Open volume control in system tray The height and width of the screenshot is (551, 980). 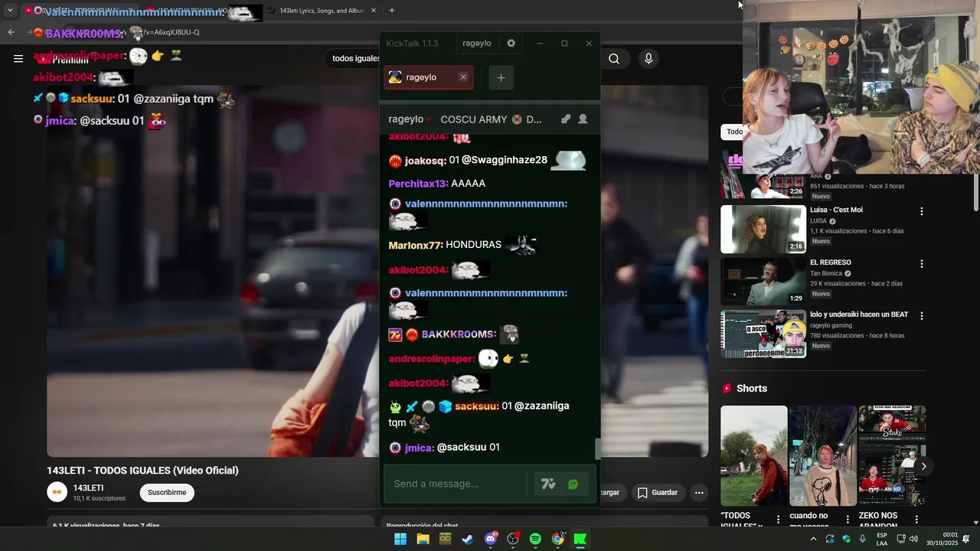913,539
